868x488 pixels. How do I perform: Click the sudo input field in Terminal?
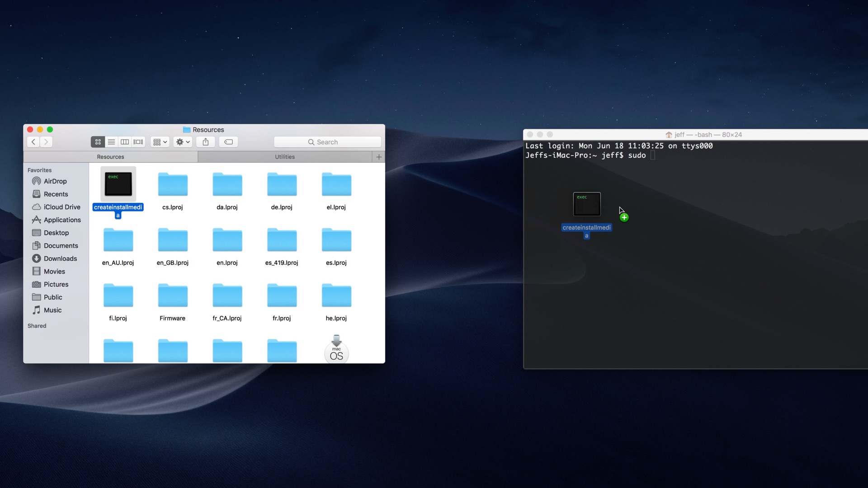tap(652, 155)
